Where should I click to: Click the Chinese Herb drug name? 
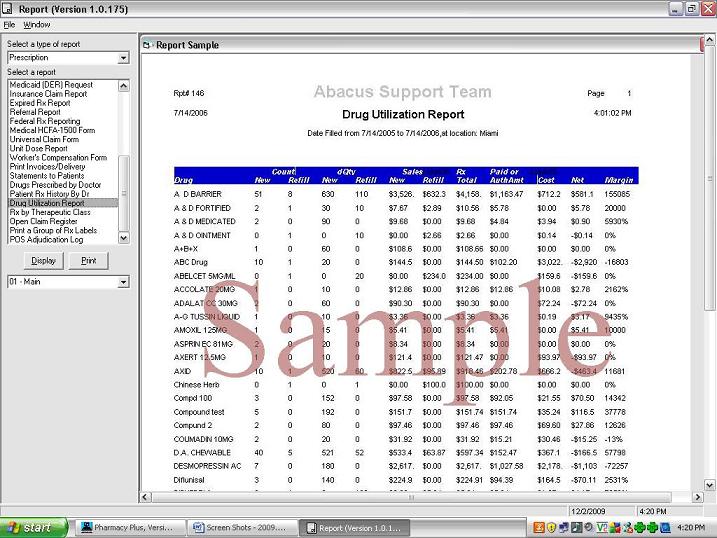coord(197,385)
